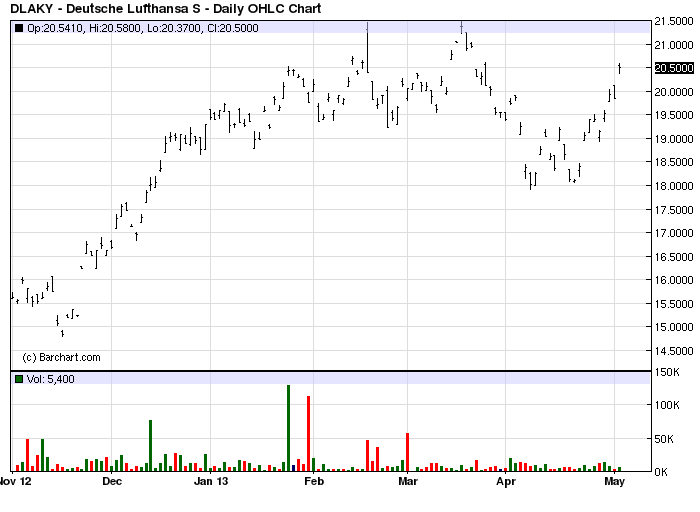Click the 'Dec' date axis label
This screenshot has width=700, height=512.
pos(112,481)
